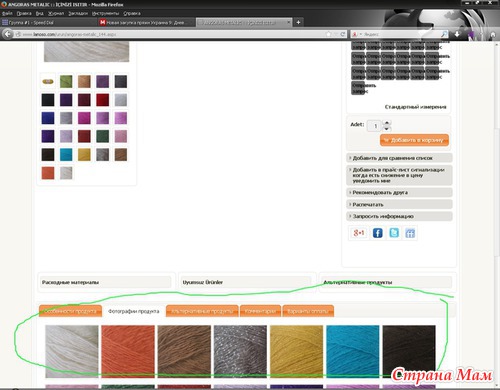Click the search magnifier in the Yandex box
The image size is (500, 390).
(444, 34)
